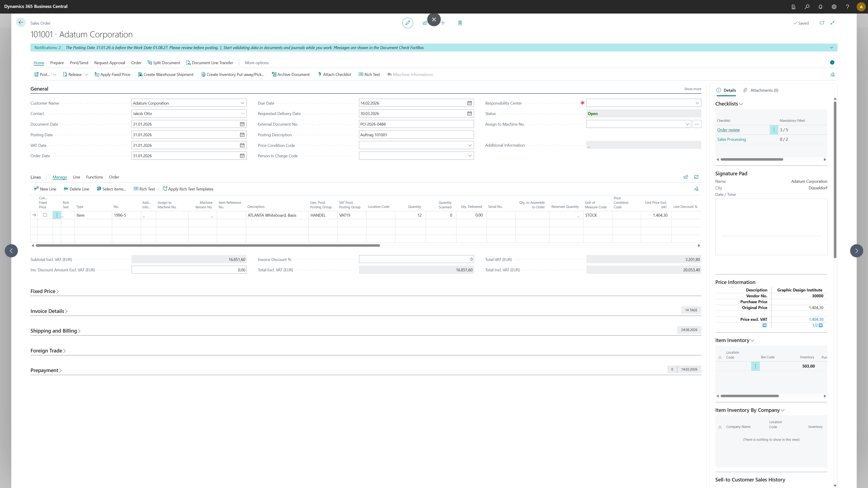Open the Order review checklist link
This screenshot has width=868, height=488.
pos(728,130)
